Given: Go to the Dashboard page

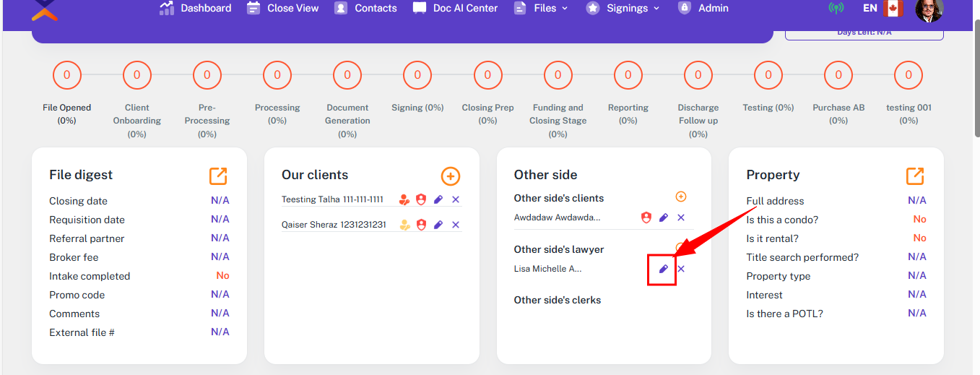Looking at the screenshot, I should (x=196, y=8).
